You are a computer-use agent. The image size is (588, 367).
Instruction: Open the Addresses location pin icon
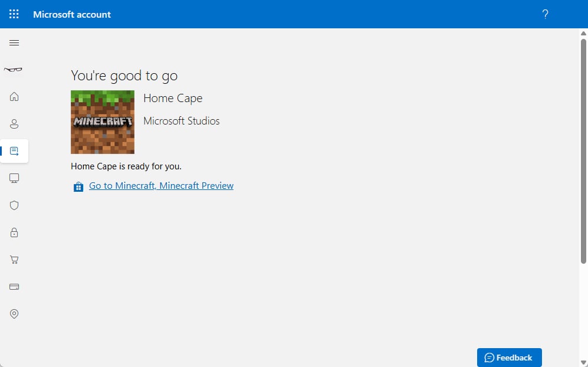(x=14, y=314)
